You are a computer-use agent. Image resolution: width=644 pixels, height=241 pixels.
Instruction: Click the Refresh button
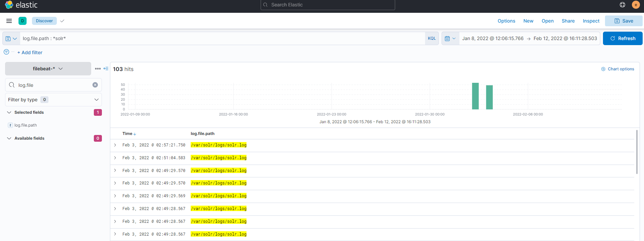(622, 38)
